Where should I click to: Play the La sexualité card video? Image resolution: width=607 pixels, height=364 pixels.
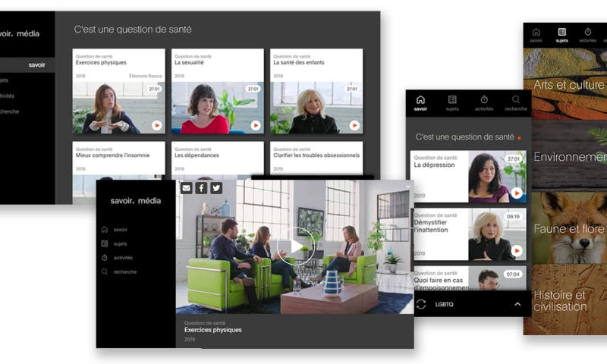(x=256, y=125)
